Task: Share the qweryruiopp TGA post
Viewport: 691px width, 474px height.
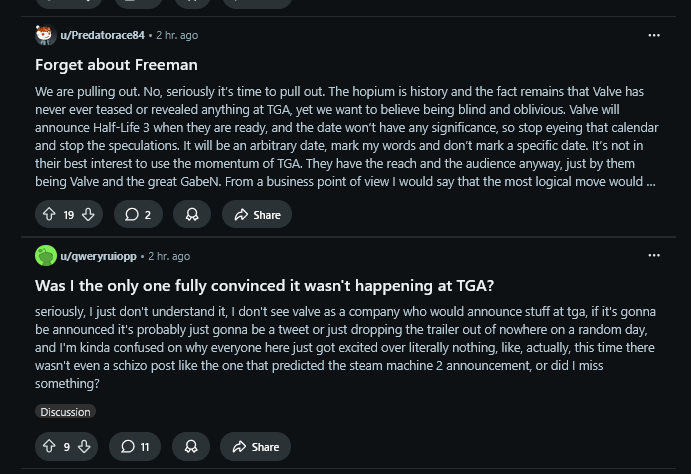Action: coord(256,447)
